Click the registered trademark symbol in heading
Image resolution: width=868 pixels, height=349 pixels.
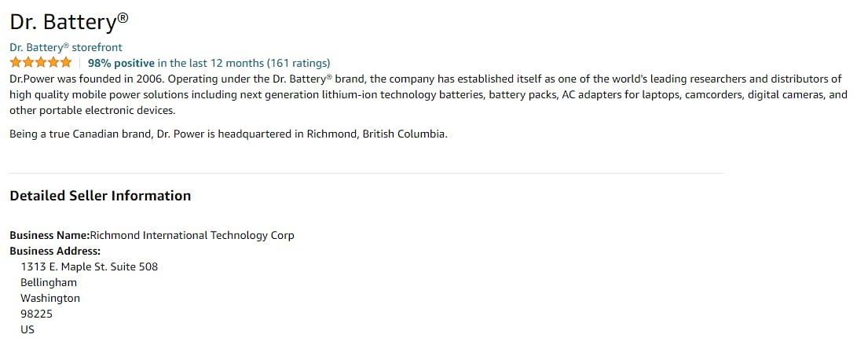123,17
